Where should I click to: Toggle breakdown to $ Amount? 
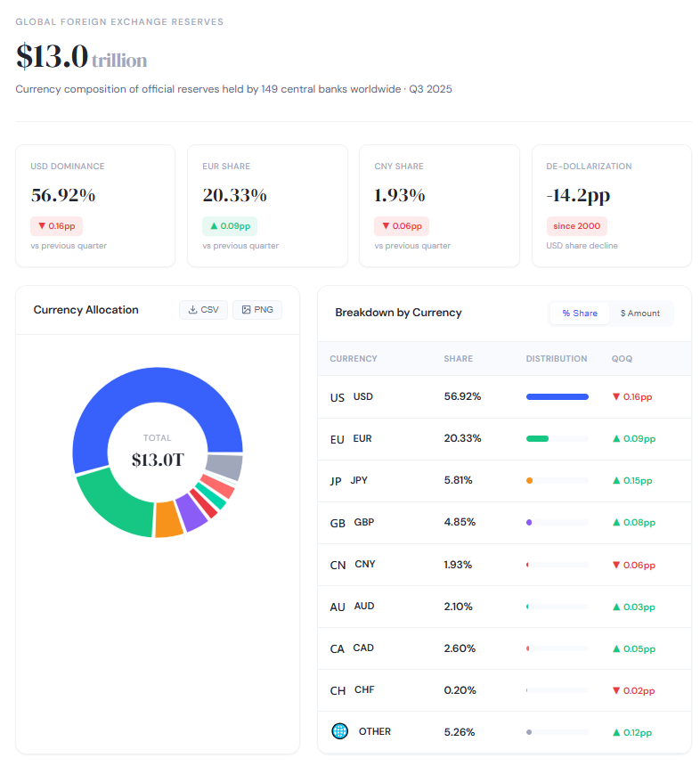[x=640, y=314]
